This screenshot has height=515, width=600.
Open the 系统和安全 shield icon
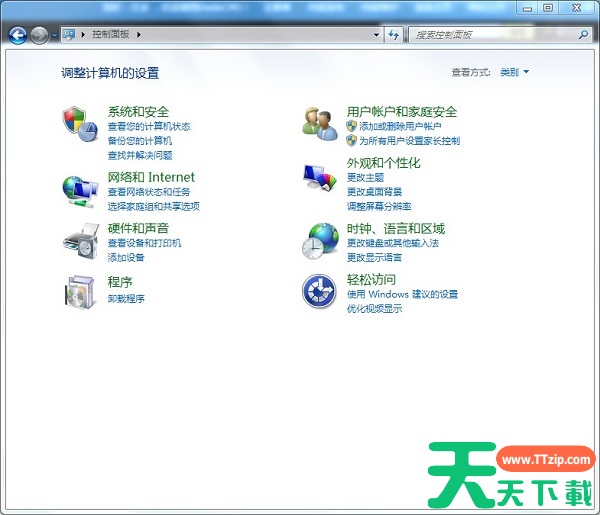pyautogui.click(x=80, y=124)
